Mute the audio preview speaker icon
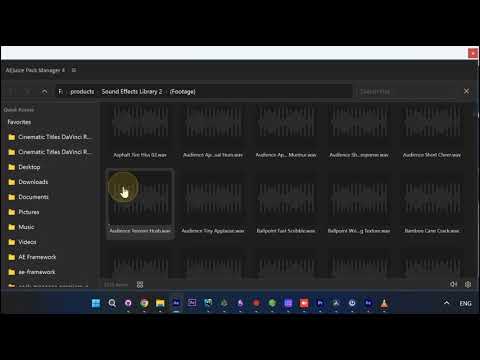Image resolution: width=480 pixels, height=360 pixels. 453,284
